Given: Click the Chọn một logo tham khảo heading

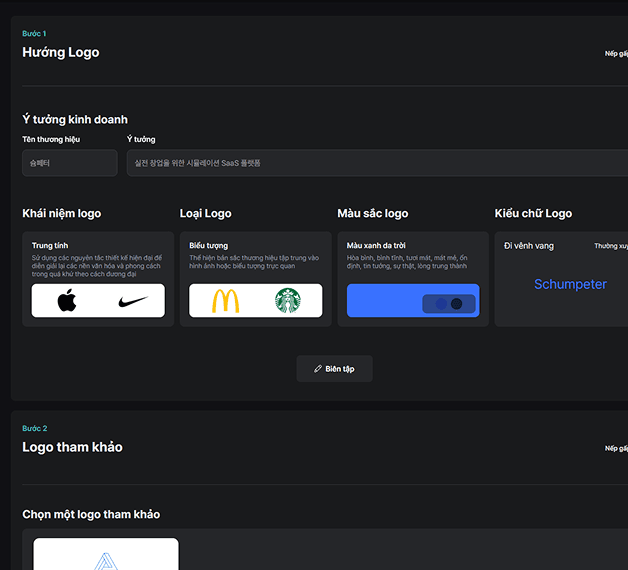Looking at the screenshot, I should coord(91,514).
